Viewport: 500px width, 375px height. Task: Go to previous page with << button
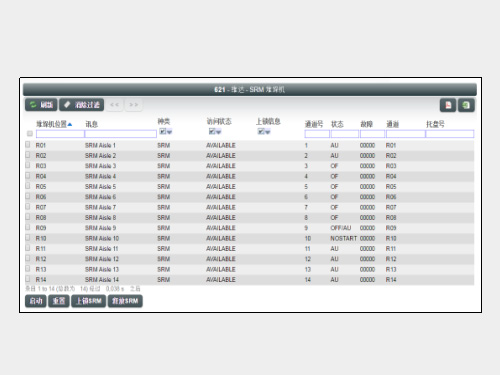coord(114,105)
